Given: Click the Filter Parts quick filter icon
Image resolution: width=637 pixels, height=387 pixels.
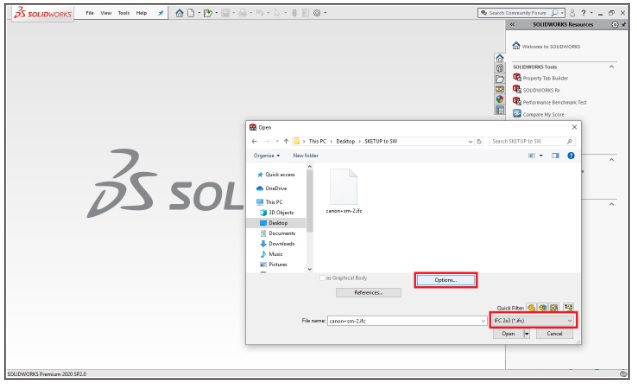Looking at the screenshot, I should 531,307.
